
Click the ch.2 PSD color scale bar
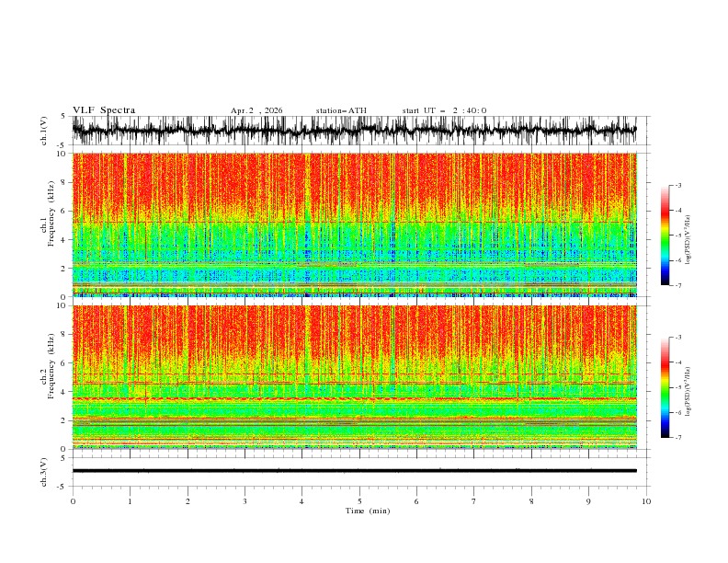click(x=665, y=387)
